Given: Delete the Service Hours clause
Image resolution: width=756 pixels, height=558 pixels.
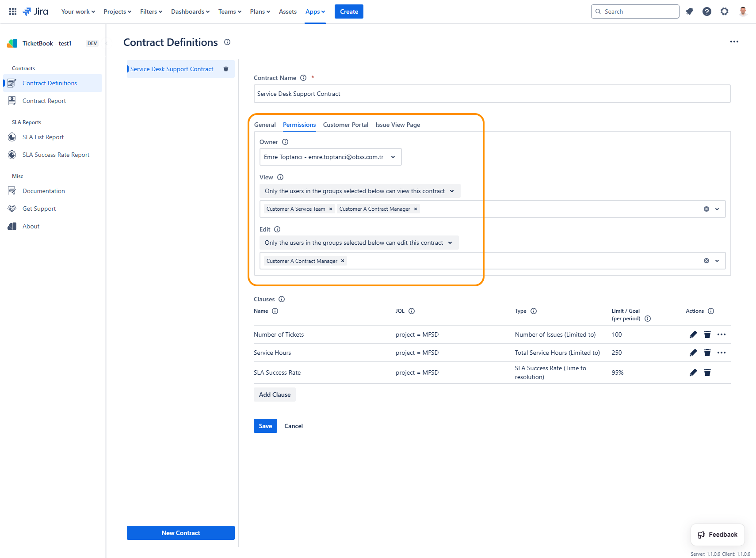Looking at the screenshot, I should (x=707, y=353).
